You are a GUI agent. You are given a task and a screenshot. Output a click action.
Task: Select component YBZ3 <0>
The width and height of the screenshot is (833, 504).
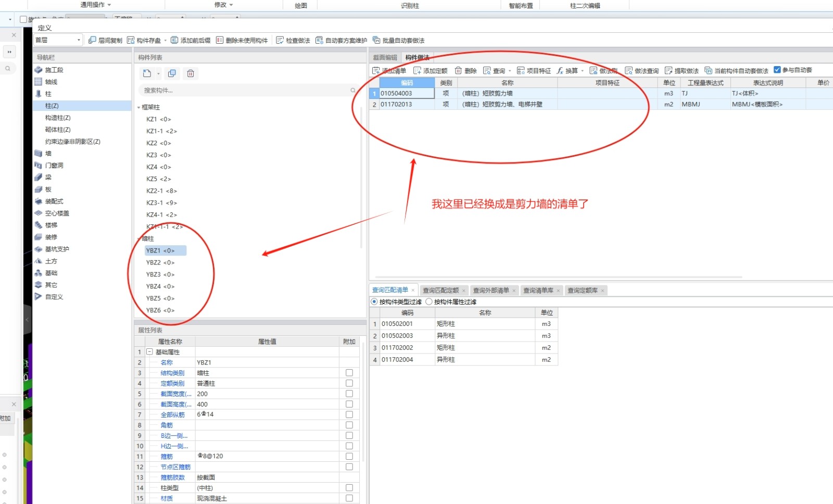tap(160, 274)
